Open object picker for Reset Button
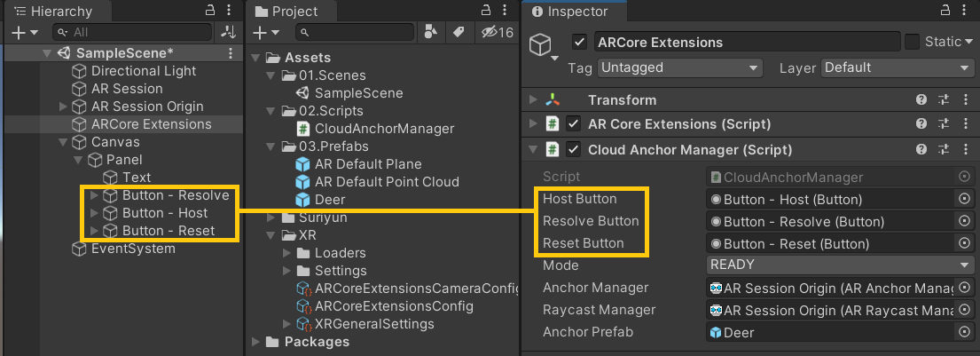This screenshot has height=356, width=980. pyautogui.click(x=964, y=243)
